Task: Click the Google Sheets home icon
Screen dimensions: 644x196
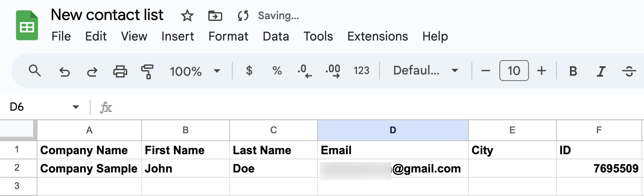Action: coord(27,26)
